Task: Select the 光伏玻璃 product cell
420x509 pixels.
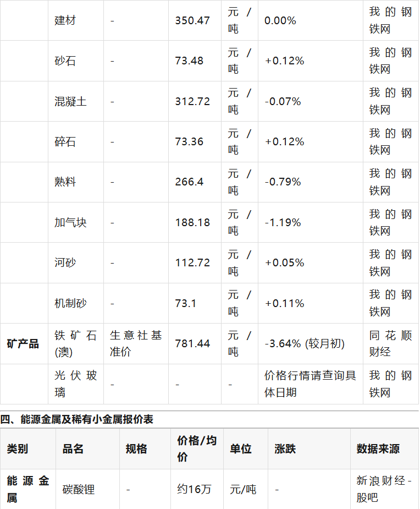Action: (75, 384)
